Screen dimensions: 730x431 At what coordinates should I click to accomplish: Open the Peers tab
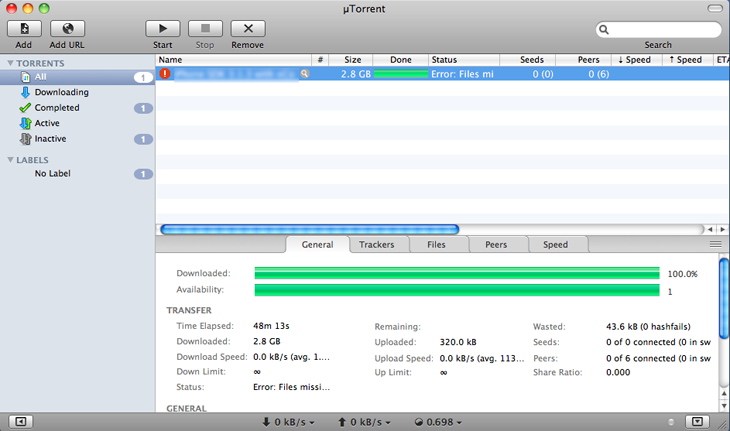pyautogui.click(x=496, y=244)
